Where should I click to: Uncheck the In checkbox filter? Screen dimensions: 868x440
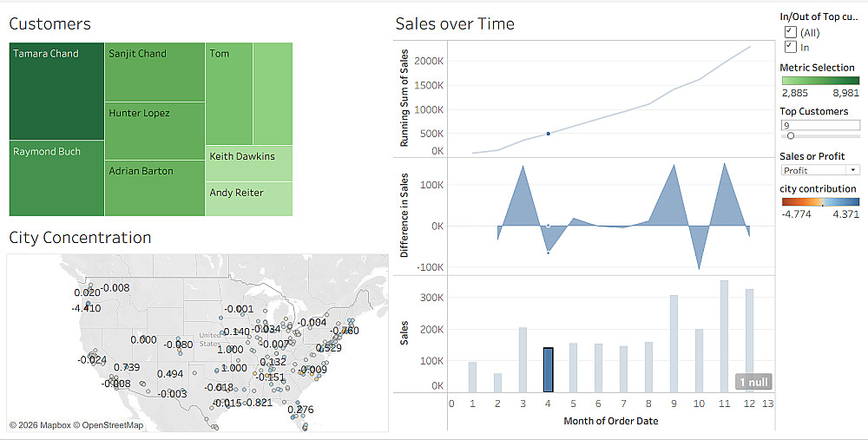[x=790, y=47]
